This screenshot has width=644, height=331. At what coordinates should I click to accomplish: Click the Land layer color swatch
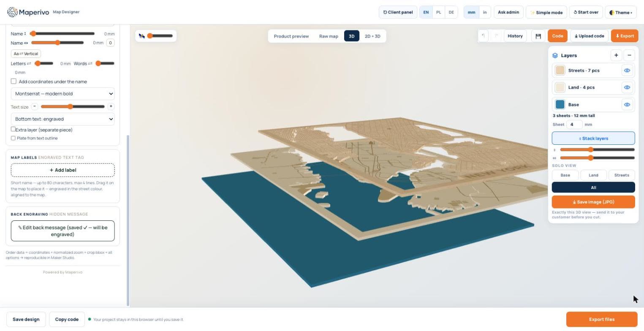[x=560, y=87]
